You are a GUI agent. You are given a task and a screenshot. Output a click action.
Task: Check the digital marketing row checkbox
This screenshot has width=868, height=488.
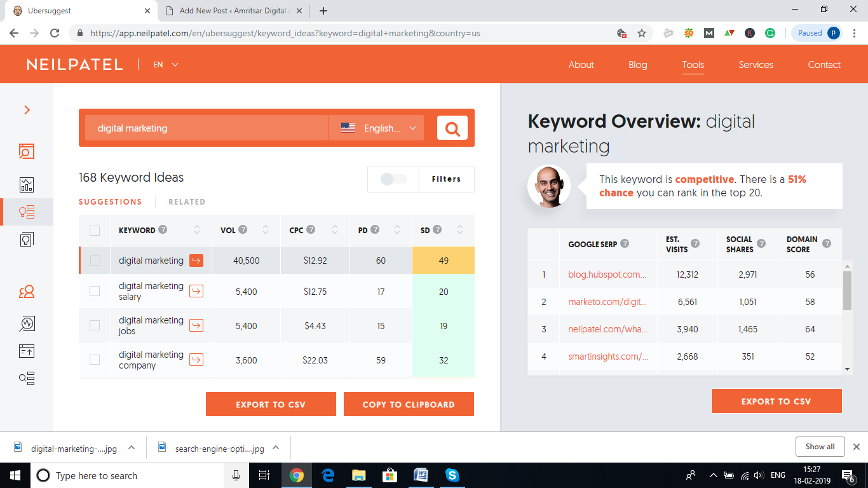pos(95,261)
